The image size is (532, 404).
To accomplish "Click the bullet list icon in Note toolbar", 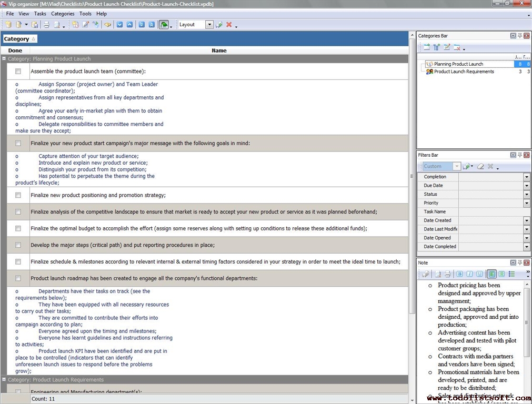I will pyautogui.click(x=511, y=274).
